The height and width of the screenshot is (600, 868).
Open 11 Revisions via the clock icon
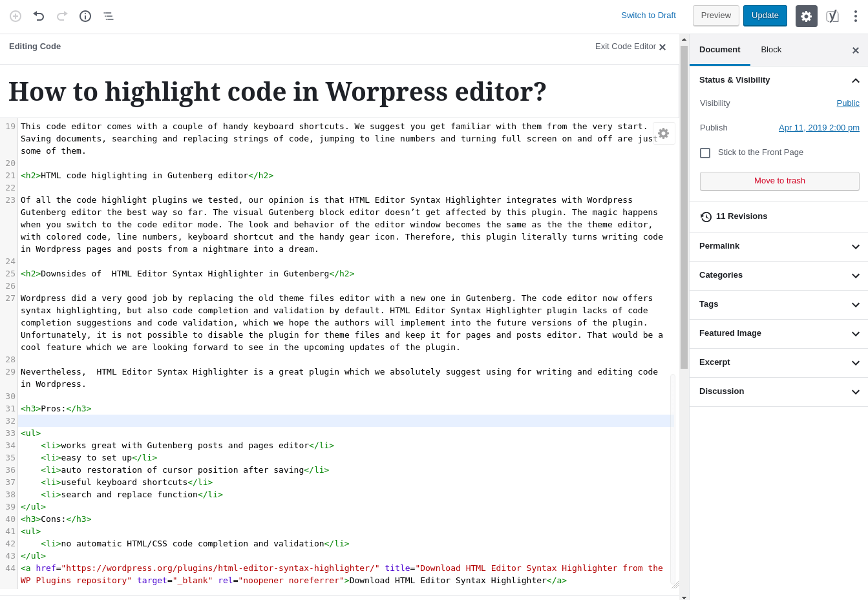tap(741, 217)
